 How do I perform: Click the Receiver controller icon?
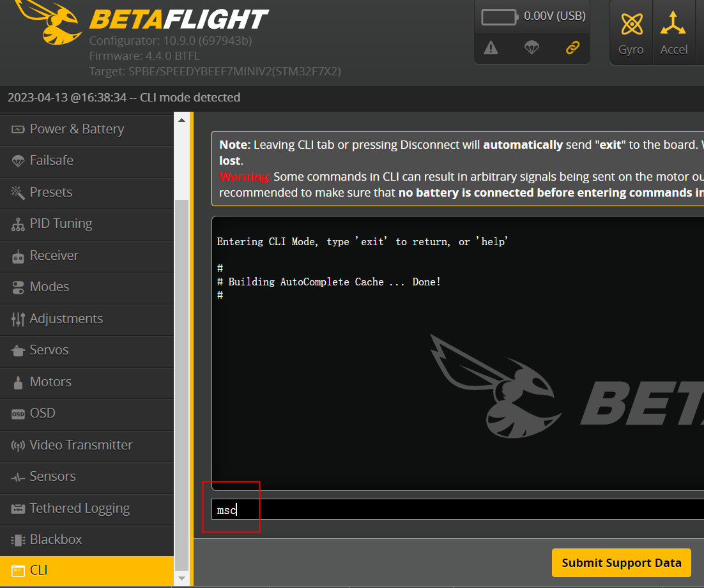18,256
